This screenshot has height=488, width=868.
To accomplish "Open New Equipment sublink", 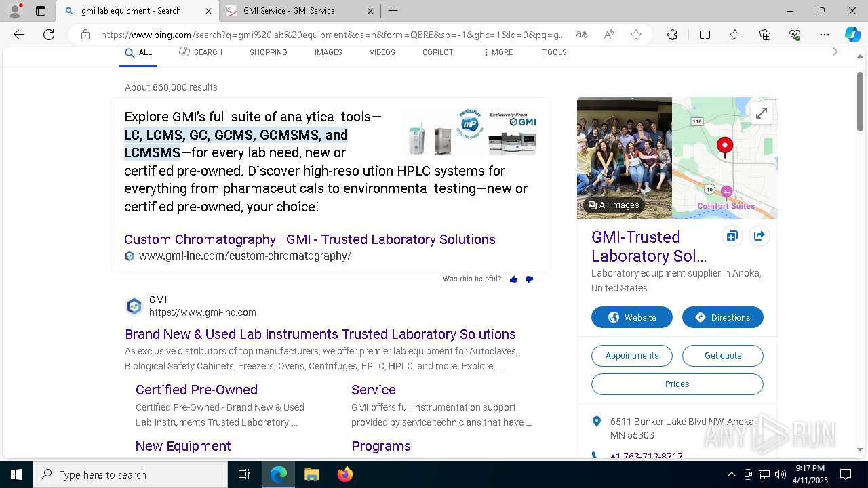I will tap(183, 446).
